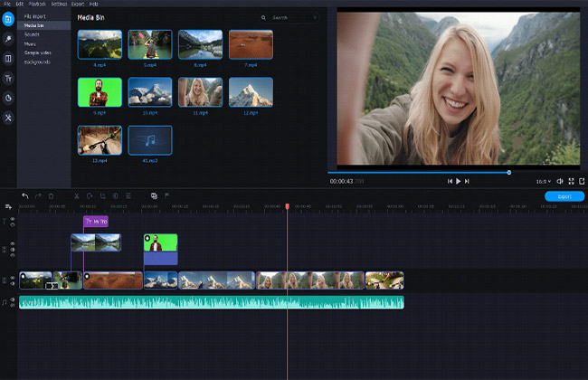588x380 pixels.
Task: Click the scissors Split icon
Action: (77, 195)
